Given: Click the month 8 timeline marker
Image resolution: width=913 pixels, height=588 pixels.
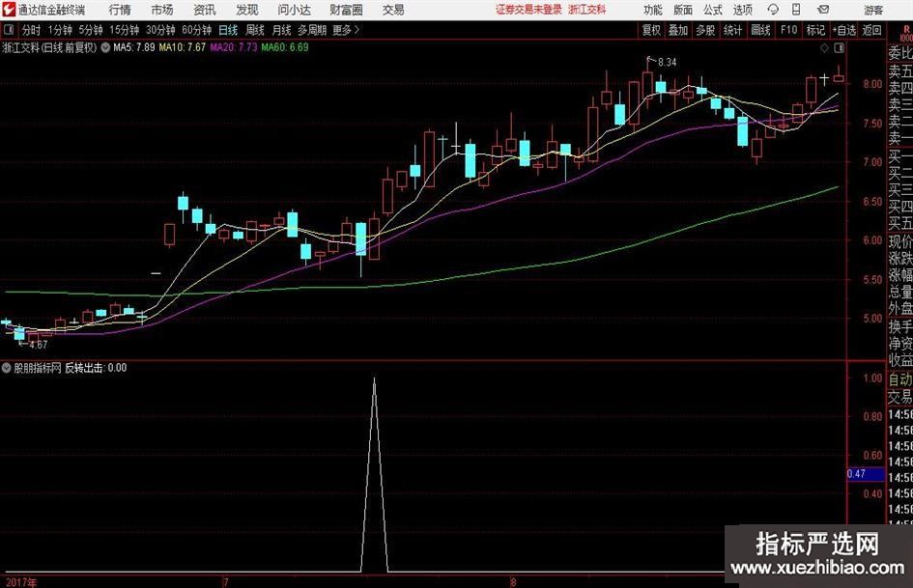Looking at the screenshot, I should tap(513, 582).
